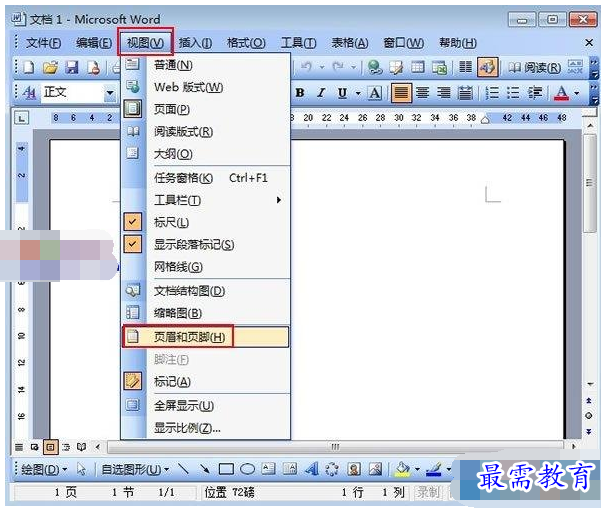The image size is (601, 508).
Task: Click the Insert Clip Art icon
Action: coord(354,469)
